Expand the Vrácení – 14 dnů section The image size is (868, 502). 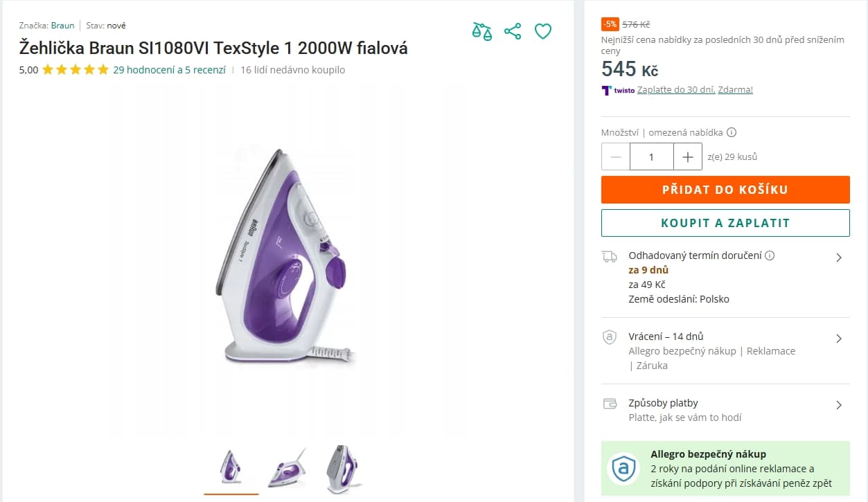(838, 339)
